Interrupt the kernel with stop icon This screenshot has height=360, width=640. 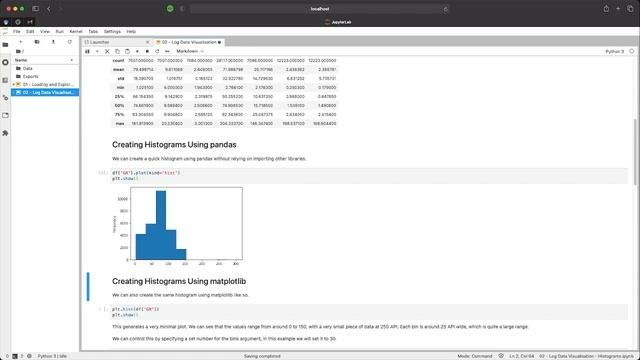[147, 51]
